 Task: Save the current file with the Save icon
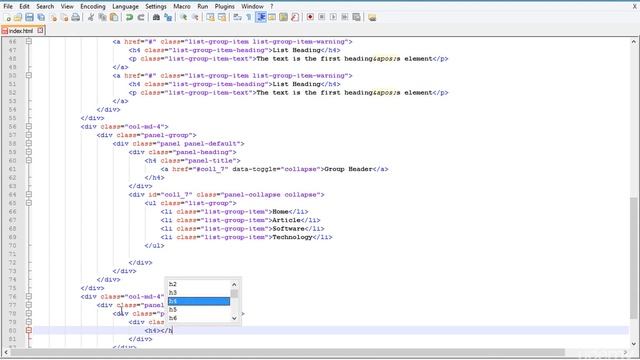(29, 18)
